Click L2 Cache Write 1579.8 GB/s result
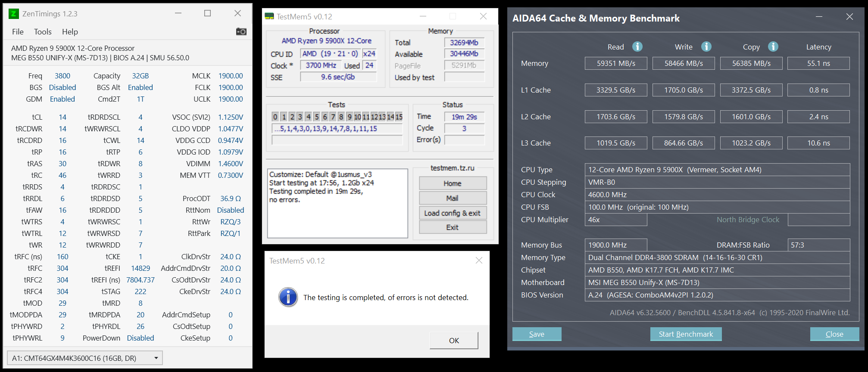The height and width of the screenshot is (372, 868). click(684, 117)
